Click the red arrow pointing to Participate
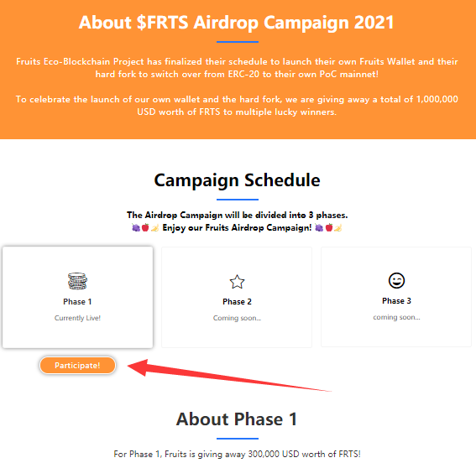This screenshot has height=463, width=476. [x=229, y=375]
